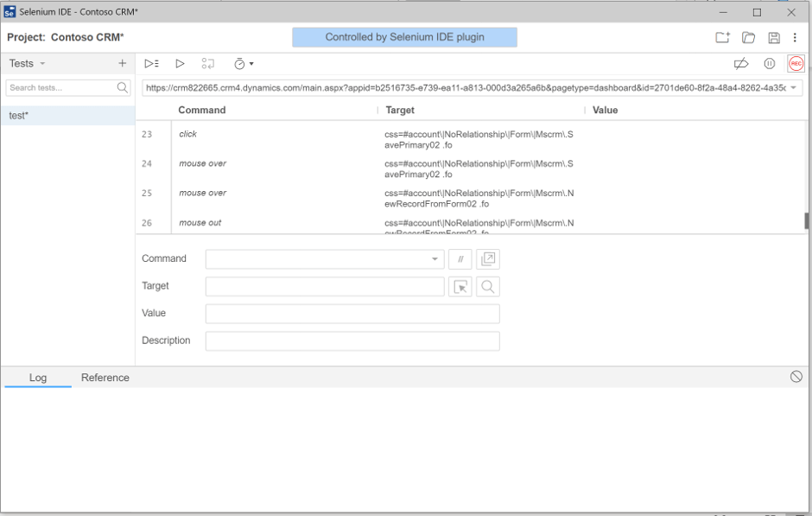Click the Contoso CRM project name
Viewport: 812px width, 516px height.
[x=87, y=37]
